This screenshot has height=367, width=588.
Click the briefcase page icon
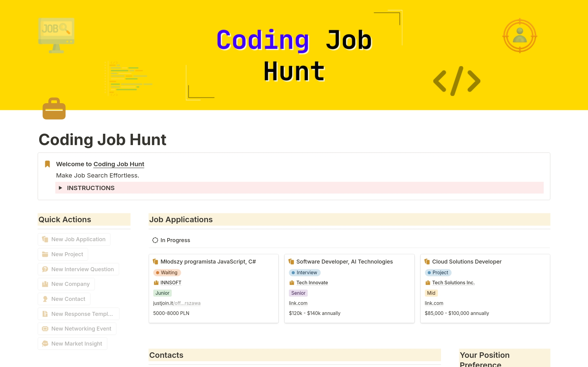pos(54,109)
